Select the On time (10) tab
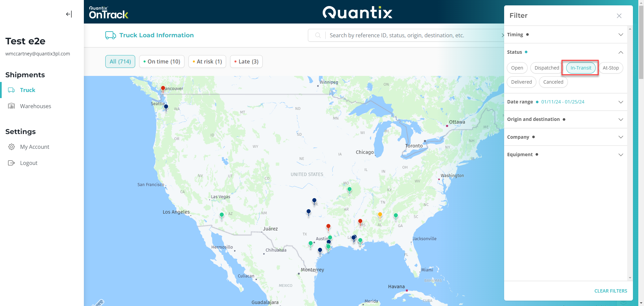This screenshot has height=306, width=644. click(x=162, y=61)
